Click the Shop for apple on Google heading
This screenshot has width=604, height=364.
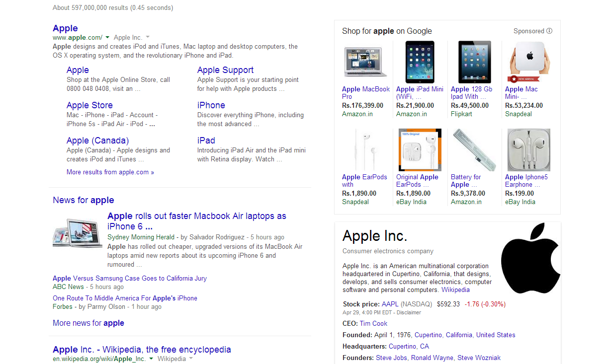(x=387, y=31)
